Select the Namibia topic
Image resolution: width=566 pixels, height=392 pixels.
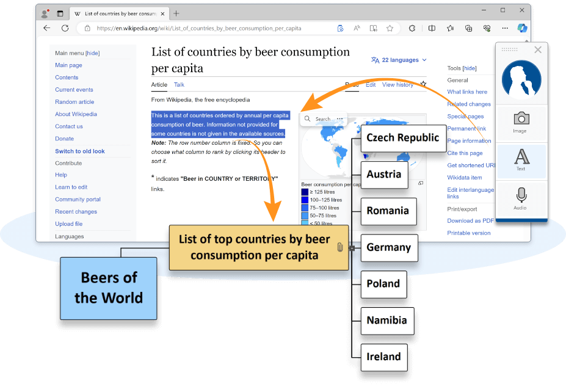[387, 321]
